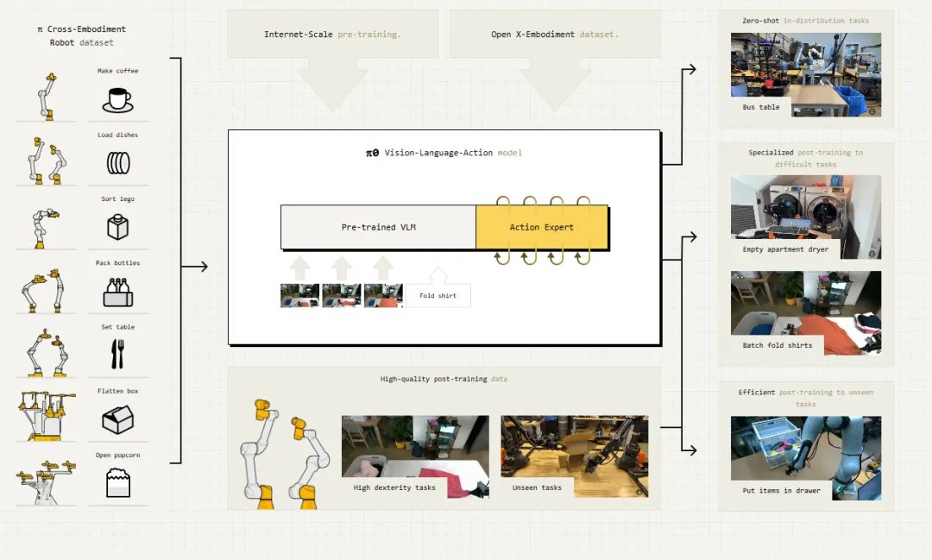This screenshot has width=932, height=560.
Task: Click the Make coffee cup icon
Action: point(117,100)
